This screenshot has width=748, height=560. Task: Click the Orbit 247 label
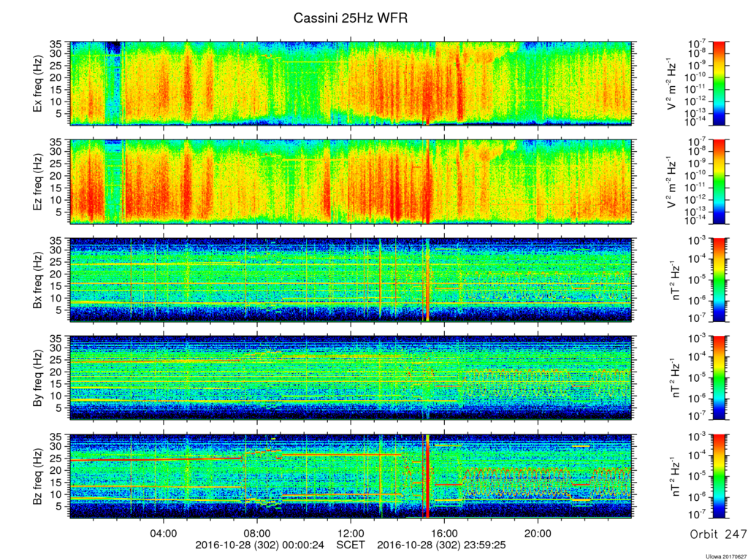[x=719, y=534]
